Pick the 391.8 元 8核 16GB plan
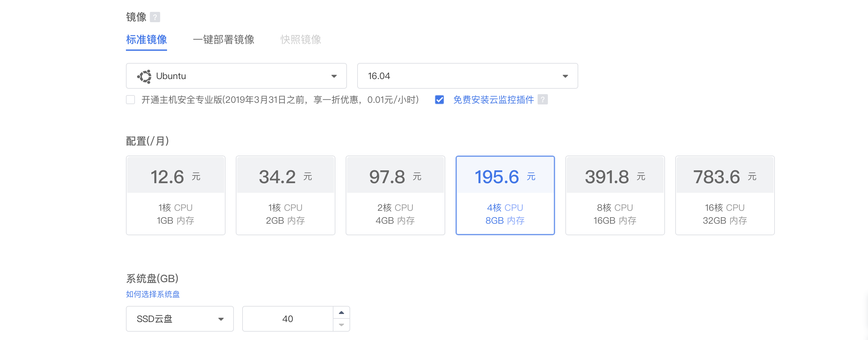868x340 pixels. click(x=615, y=195)
